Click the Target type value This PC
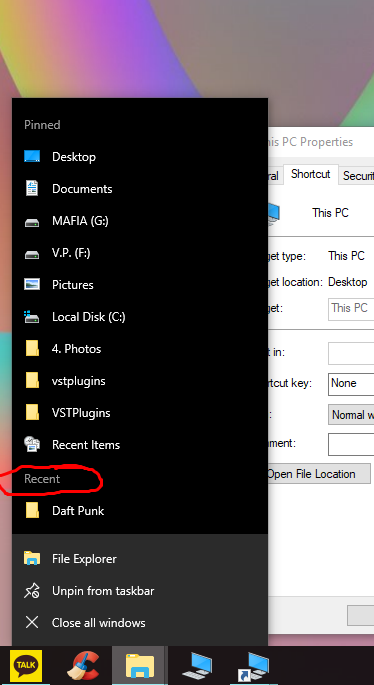374x685 pixels. point(346,256)
